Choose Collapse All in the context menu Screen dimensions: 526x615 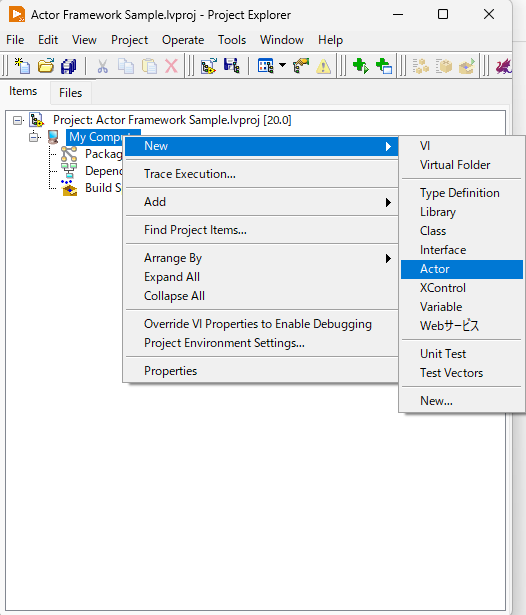click(261, 296)
